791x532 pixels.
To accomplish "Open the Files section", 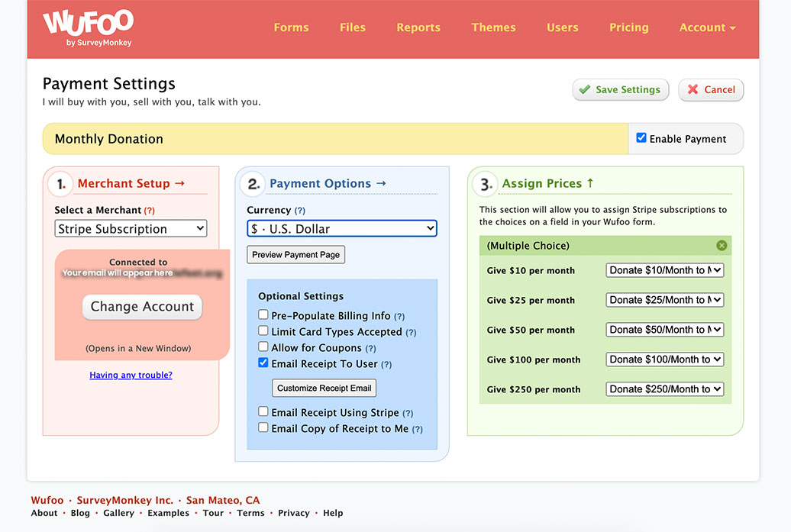I will [x=353, y=27].
